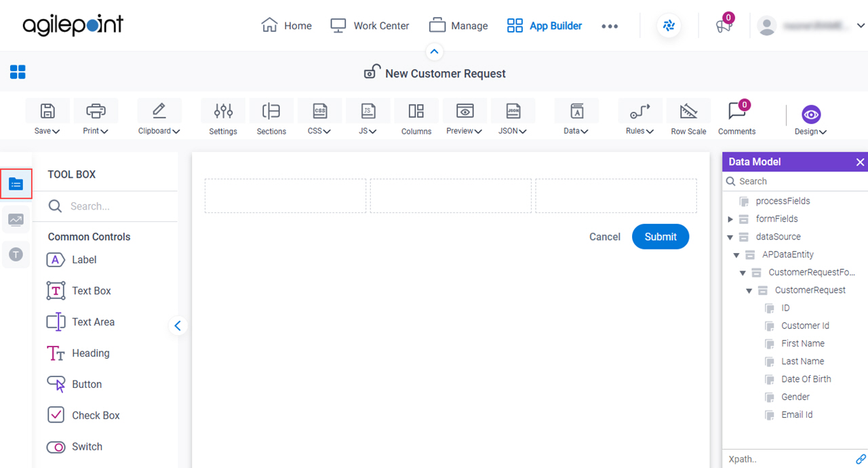Click the Submit button
Screen dimensions: 868x468
pyautogui.click(x=660, y=237)
